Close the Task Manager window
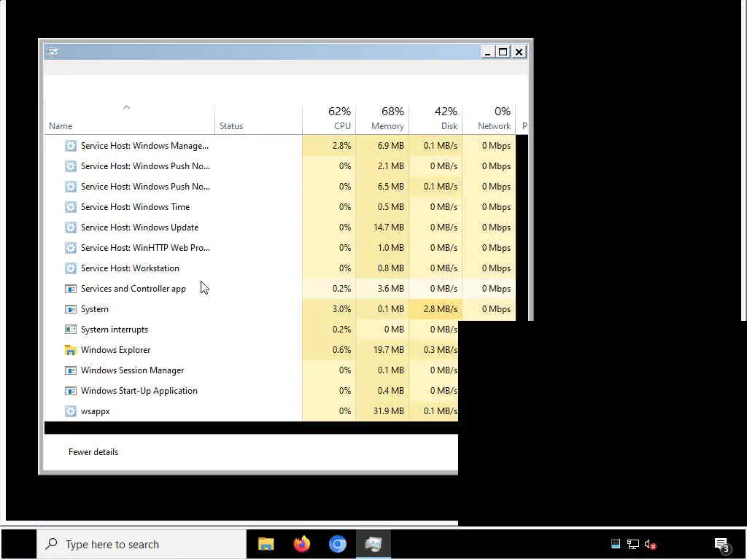747x560 pixels. pyautogui.click(x=519, y=52)
